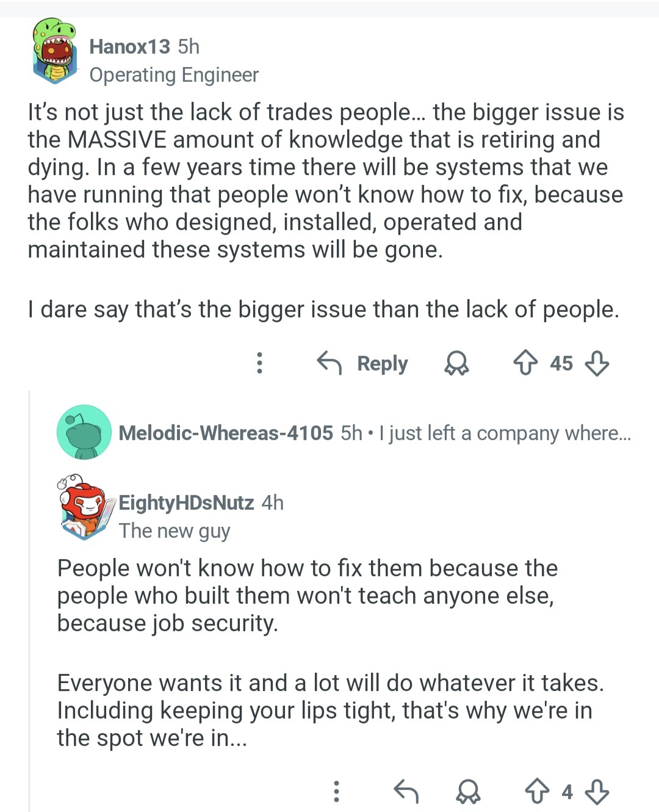
Task: Open the three-dot menu on EightyHDsNutz's comment
Action: point(336,791)
